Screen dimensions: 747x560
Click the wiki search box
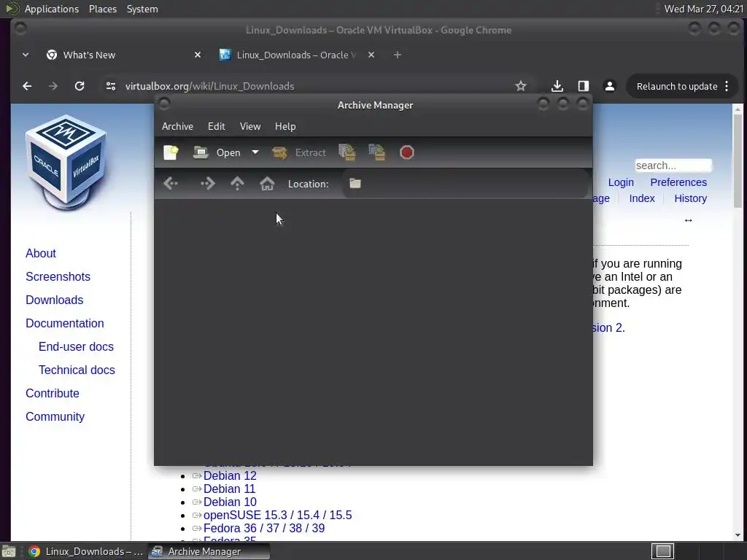(x=673, y=166)
